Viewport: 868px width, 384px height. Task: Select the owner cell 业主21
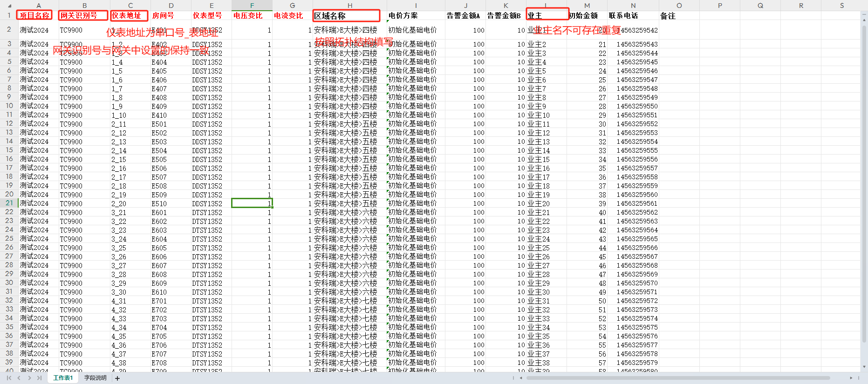pyautogui.click(x=546, y=212)
